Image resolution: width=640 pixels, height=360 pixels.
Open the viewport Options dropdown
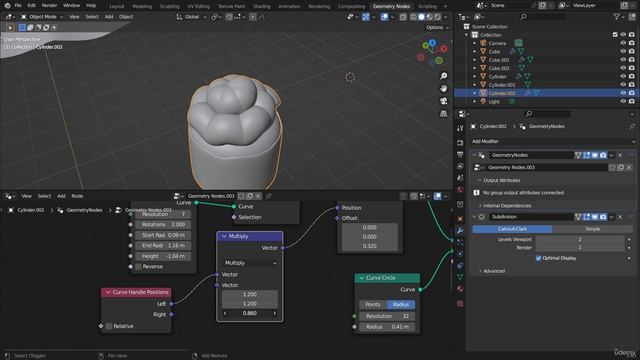(x=437, y=27)
